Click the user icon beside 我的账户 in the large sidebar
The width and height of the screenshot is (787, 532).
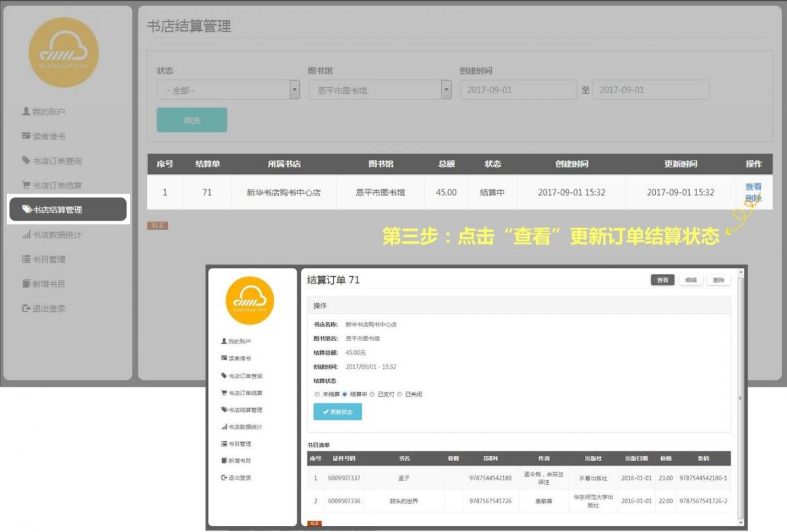pos(26,112)
